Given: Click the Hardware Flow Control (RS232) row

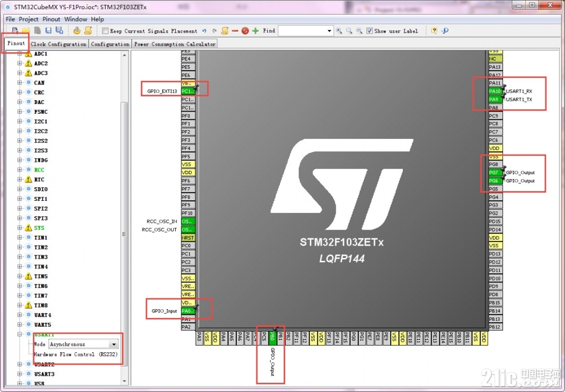Looking at the screenshot, I should click(76, 354).
